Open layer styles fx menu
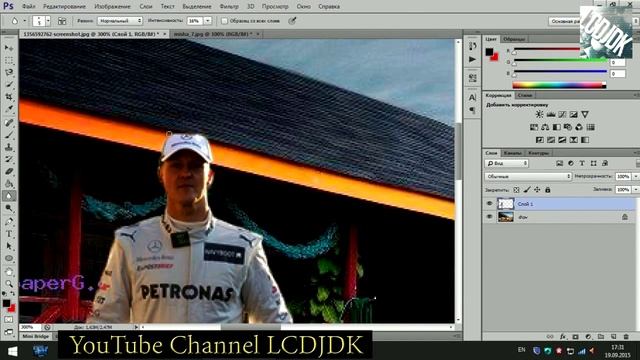 [562, 337]
